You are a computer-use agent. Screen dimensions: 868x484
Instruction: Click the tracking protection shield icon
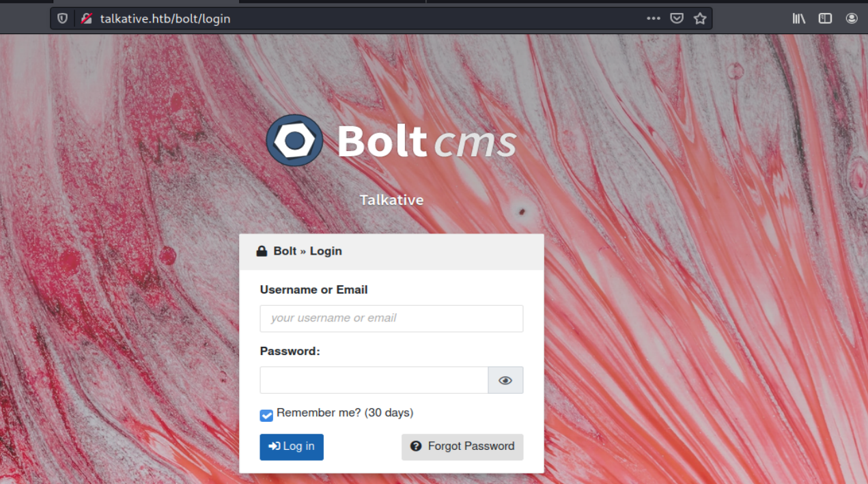pos(63,18)
